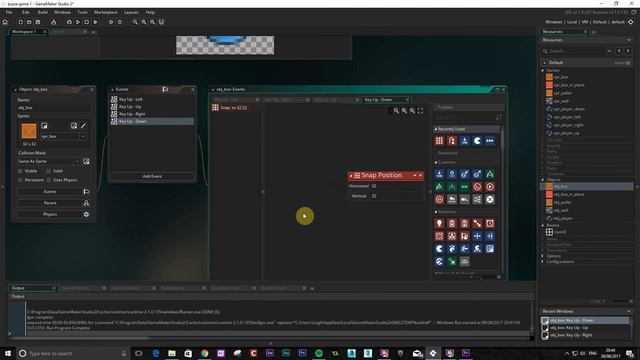This screenshot has width=640, height=360.
Task: Open the Marketplace menu
Action: 105,12
